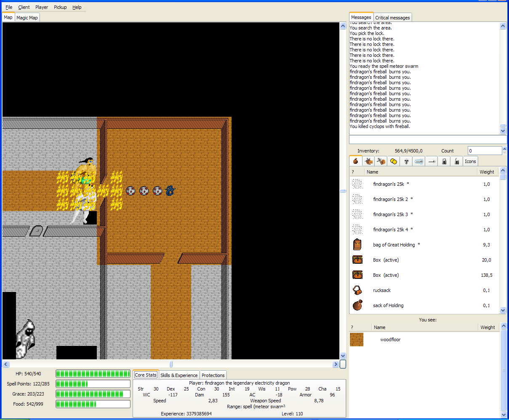Increase Count with the up arrow
The height and width of the screenshot is (420, 509).
coord(504,148)
